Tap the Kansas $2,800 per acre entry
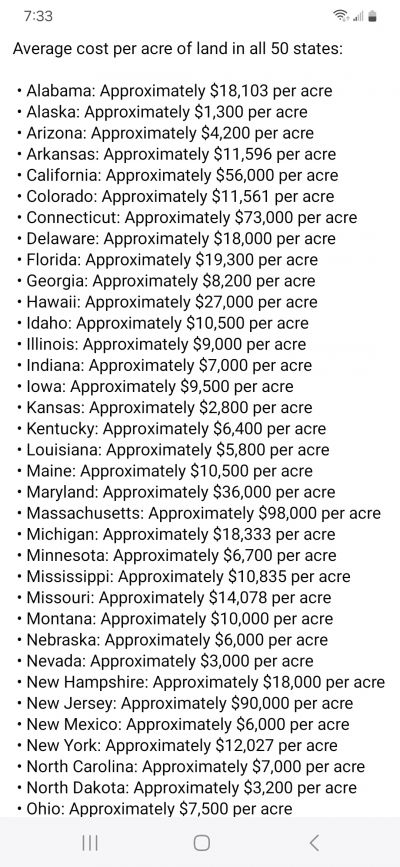400x867 pixels. tap(164, 408)
